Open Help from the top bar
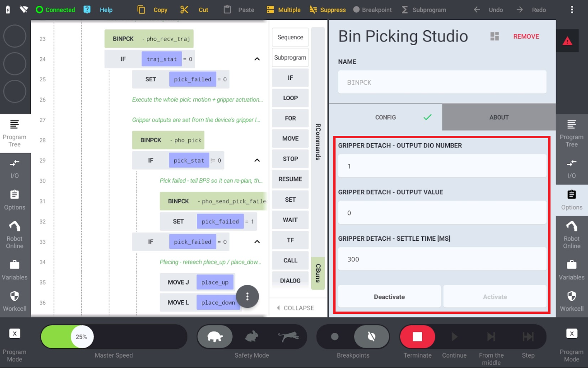 [98, 9]
